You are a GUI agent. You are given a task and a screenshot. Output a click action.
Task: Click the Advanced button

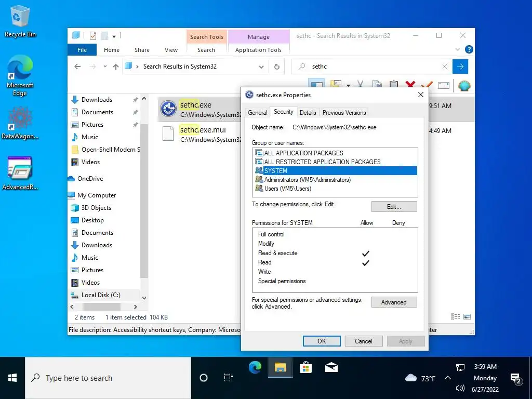[x=394, y=302]
